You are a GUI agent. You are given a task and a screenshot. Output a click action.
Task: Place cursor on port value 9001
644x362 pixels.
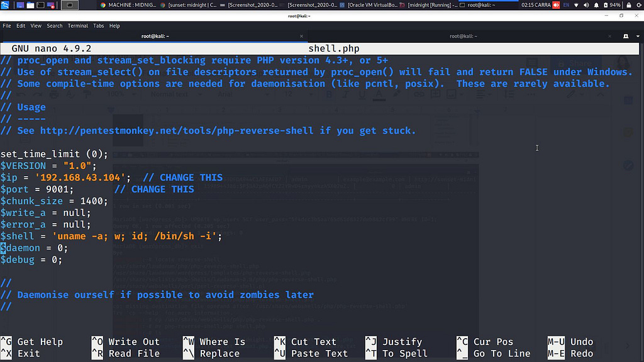57,189
